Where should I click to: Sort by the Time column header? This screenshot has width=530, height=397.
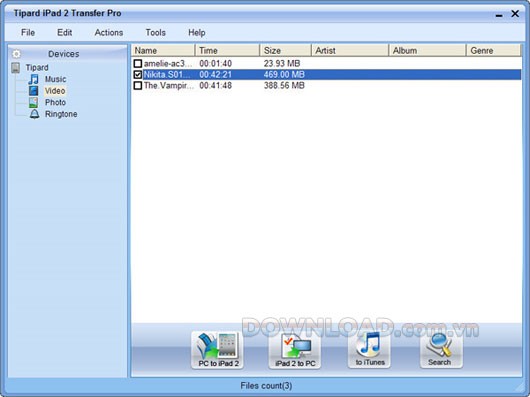tap(228, 50)
